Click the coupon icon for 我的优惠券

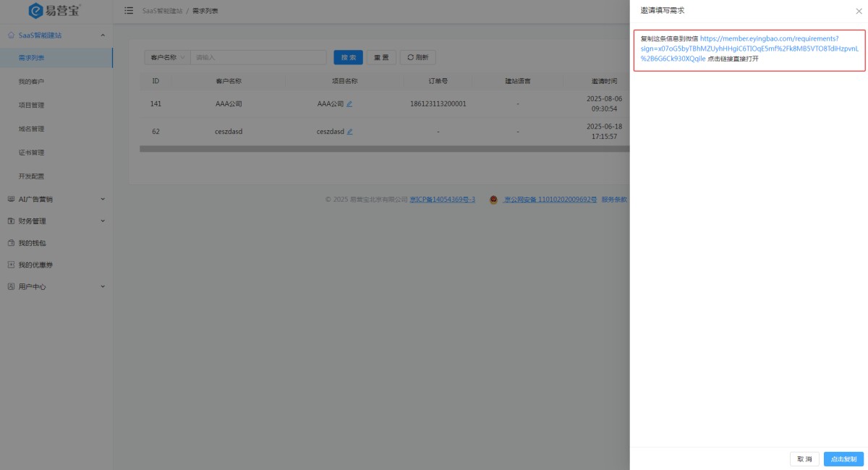(11, 265)
